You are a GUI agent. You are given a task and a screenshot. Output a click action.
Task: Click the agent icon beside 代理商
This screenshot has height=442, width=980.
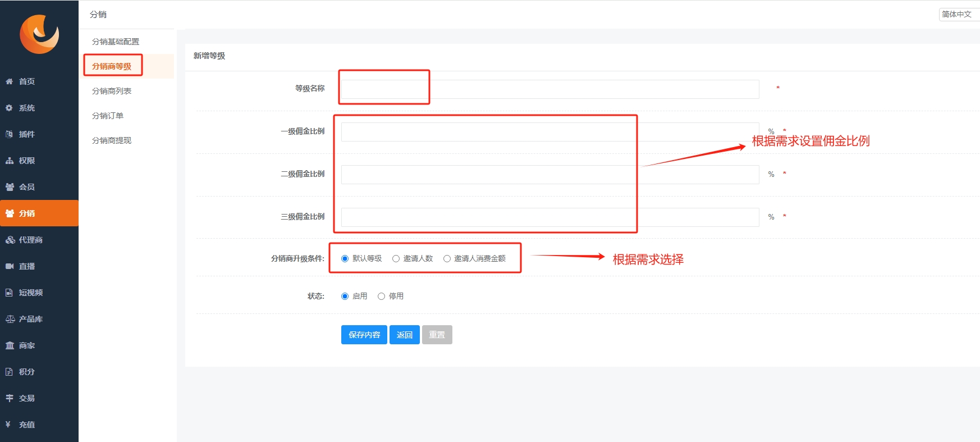point(10,240)
